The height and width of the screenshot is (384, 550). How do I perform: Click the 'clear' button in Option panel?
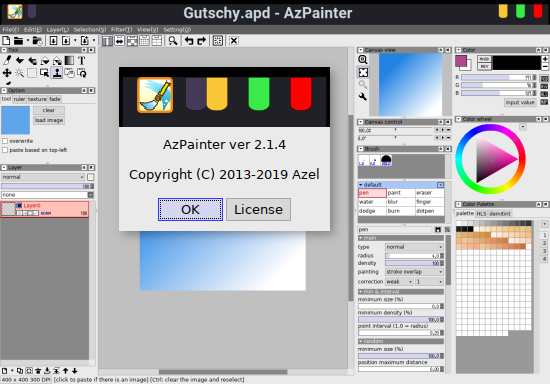49,110
